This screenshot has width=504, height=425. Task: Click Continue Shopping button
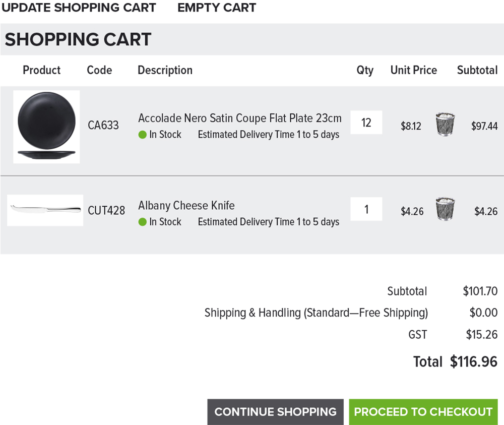pos(276,412)
